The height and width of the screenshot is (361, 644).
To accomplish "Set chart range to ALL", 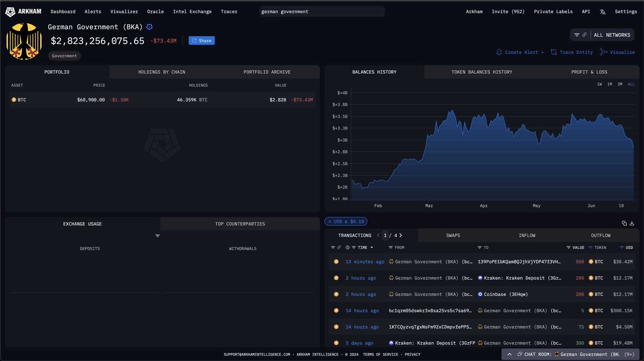I will [x=631, y=84].
